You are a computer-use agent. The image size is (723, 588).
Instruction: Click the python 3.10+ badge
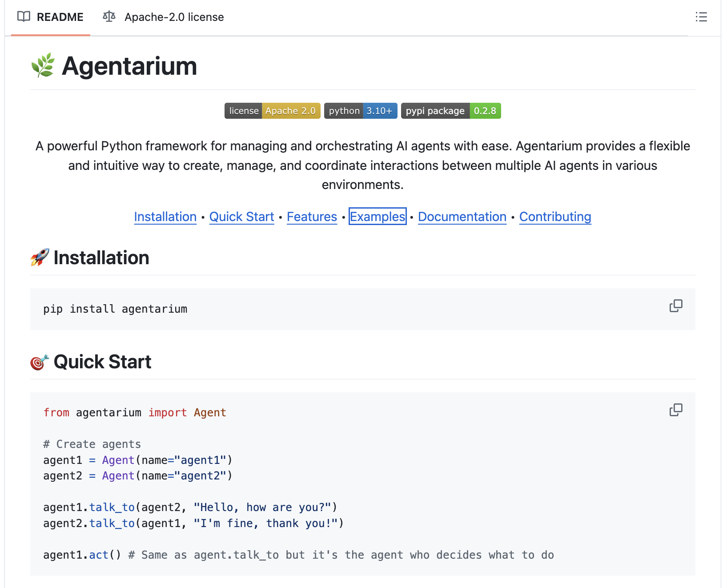click(361, 111)
